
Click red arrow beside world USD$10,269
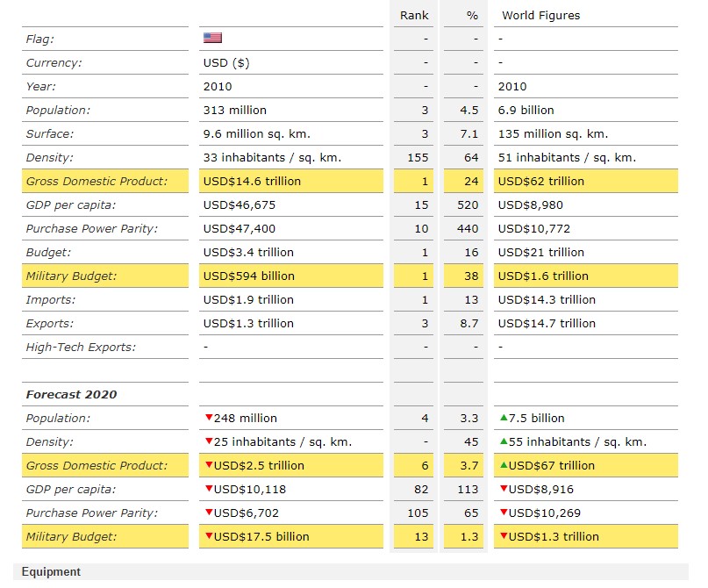(503, 513)
